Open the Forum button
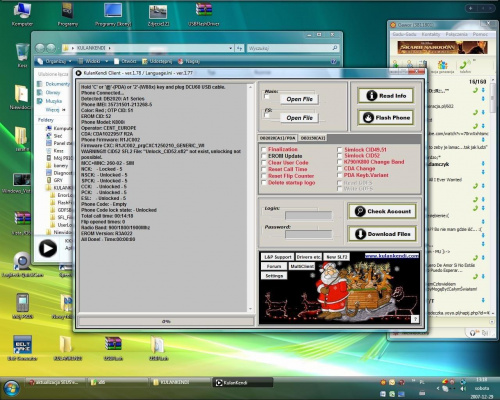500x400 pixels. click(x=274, y=266)
